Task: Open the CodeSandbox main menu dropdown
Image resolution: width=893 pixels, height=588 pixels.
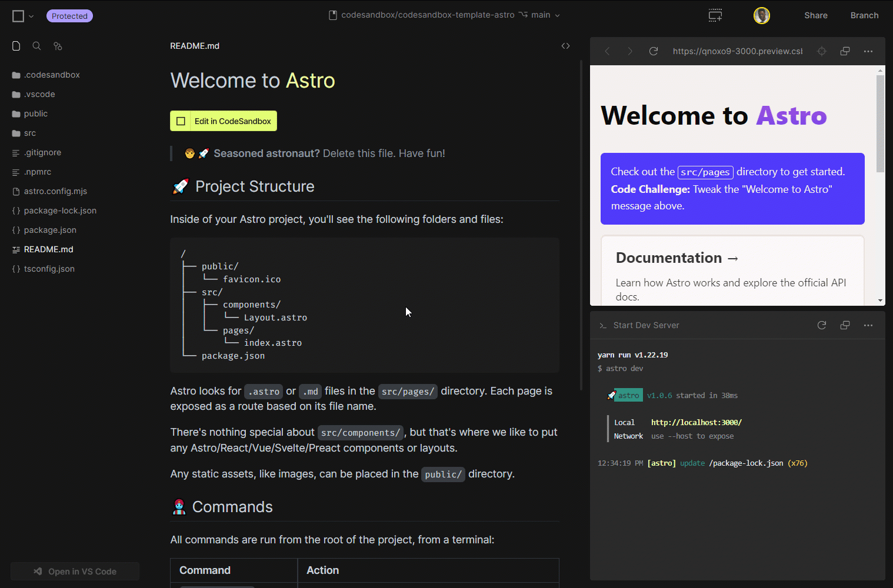Action: (x=22, y=16)
